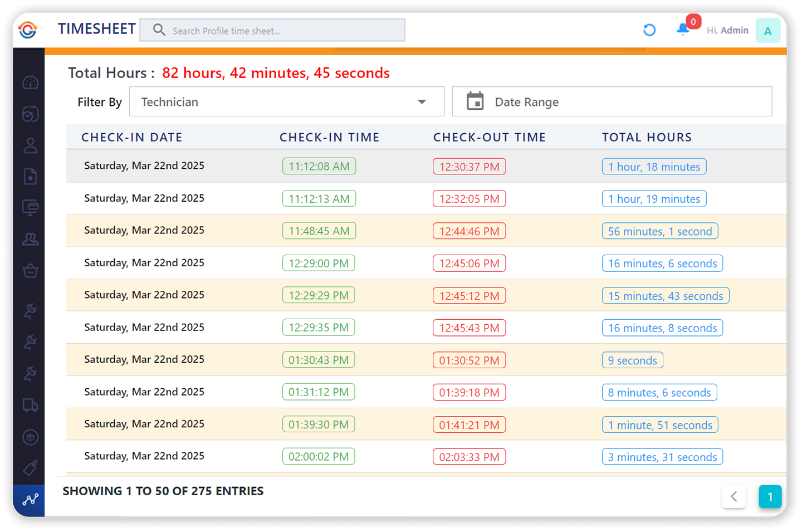Select check-in time 12:29:00 PM

[319, 263]
